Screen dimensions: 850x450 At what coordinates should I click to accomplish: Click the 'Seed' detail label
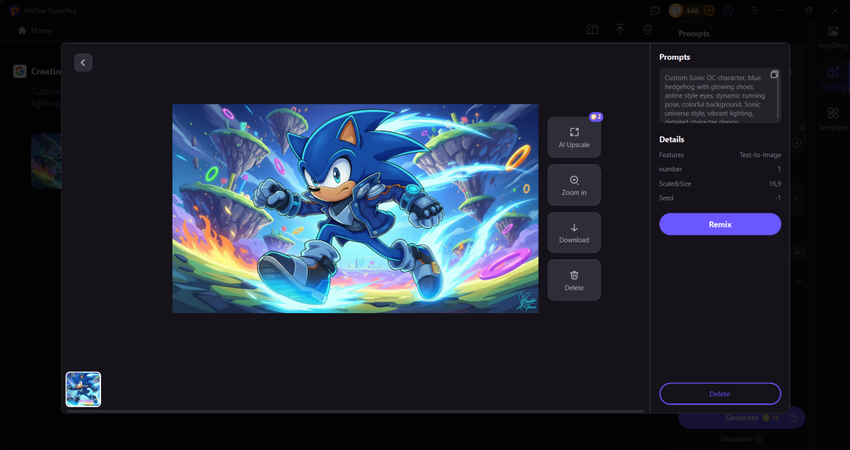pyautogui.click(x=666, y=198)
